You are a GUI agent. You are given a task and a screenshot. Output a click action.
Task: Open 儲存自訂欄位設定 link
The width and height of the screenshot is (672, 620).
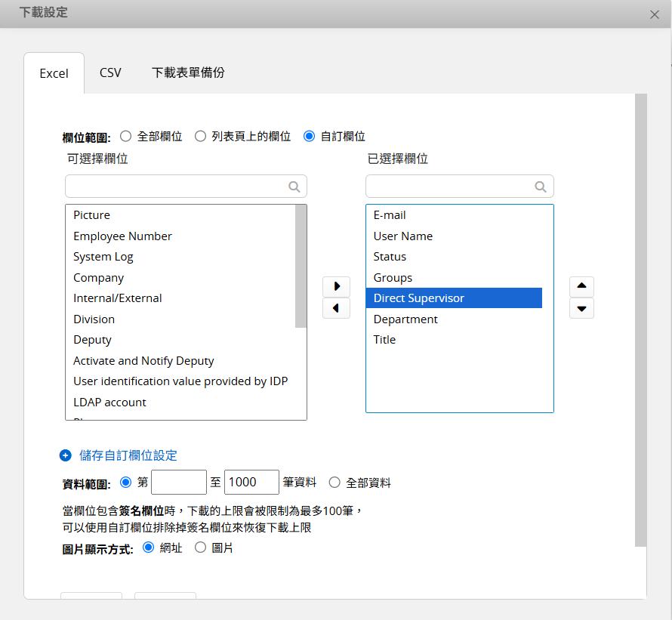click(128, 455)
